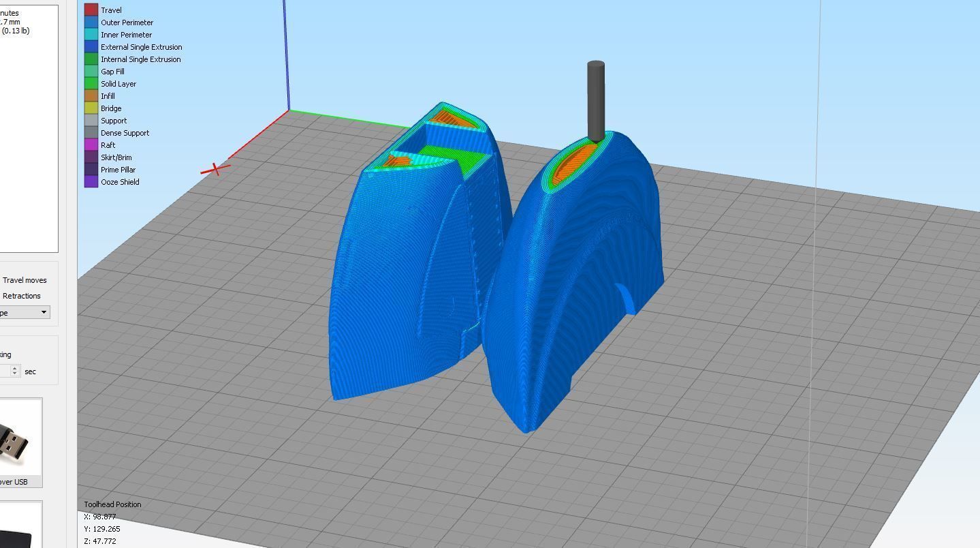Click the red X origin marker
Screen dimensions: 980x548
pos(216,168)
